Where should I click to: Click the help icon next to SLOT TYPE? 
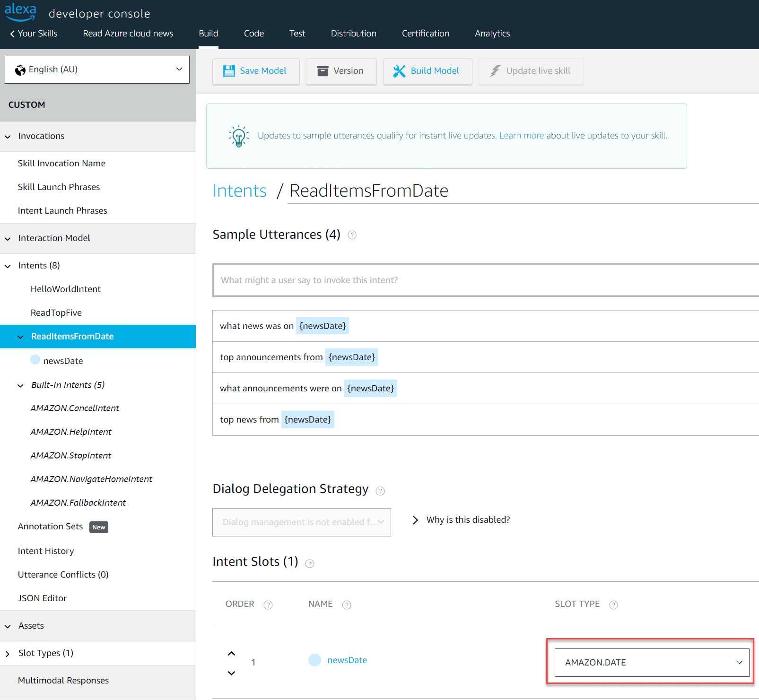pyautogui.click(x=613, y=605)
